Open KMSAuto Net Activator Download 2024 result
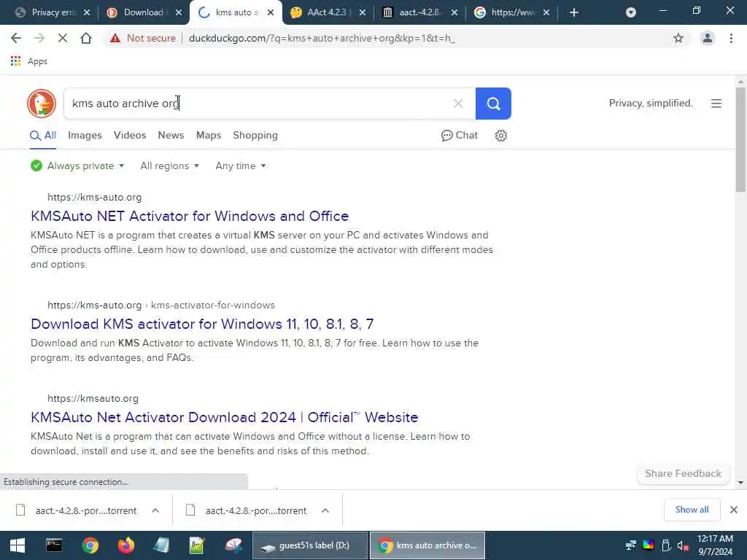 pyautogui.click(x=225, y=418)
